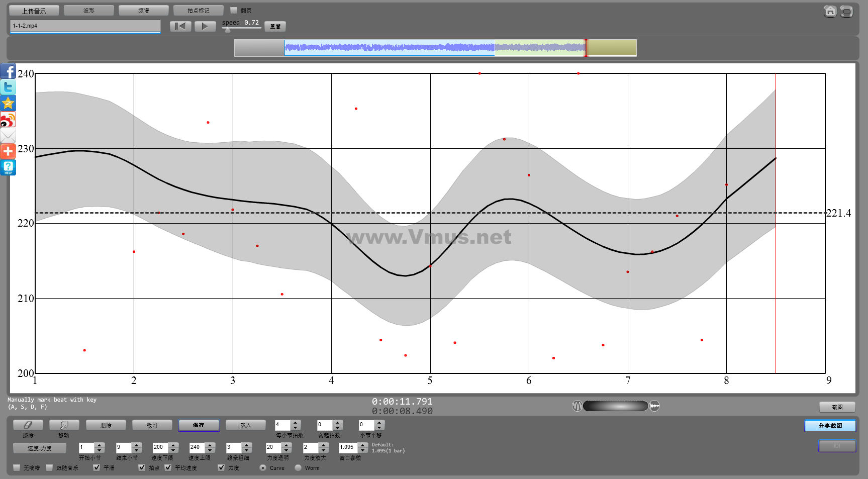868x479 pixels.
Task: Open the Facebook share icon
Action: click(x=8, y=71)
